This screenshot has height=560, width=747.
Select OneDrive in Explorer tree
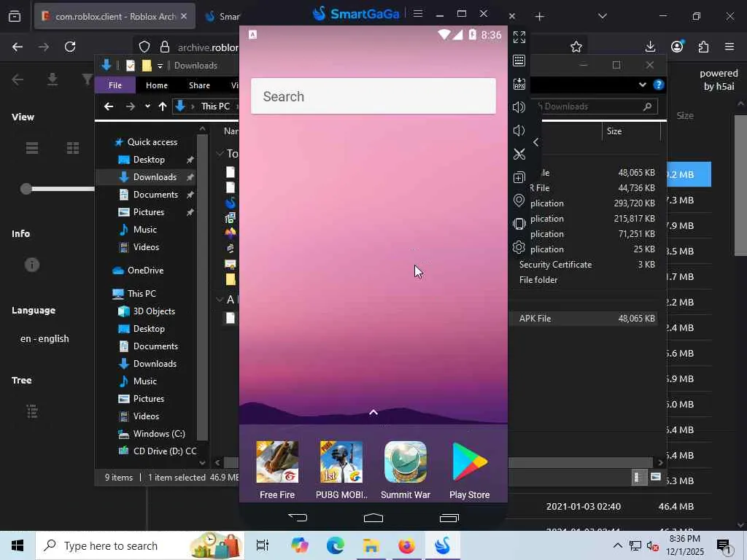(x=138, y=270)
